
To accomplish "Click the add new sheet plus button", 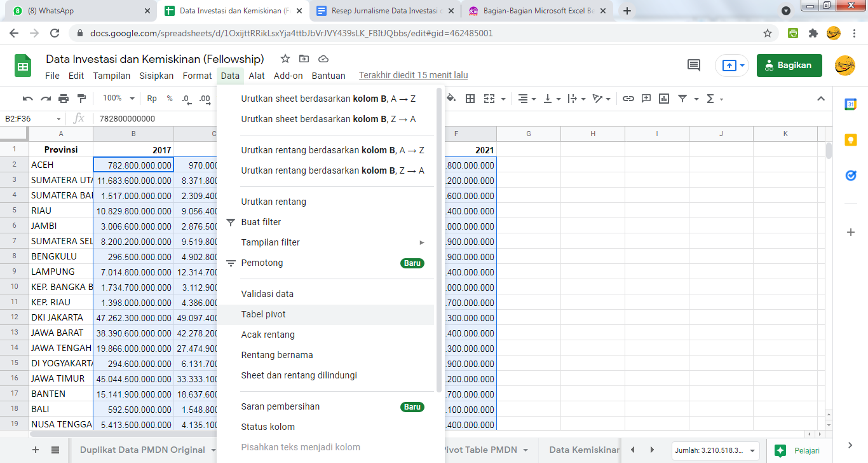I will [36, 450].
